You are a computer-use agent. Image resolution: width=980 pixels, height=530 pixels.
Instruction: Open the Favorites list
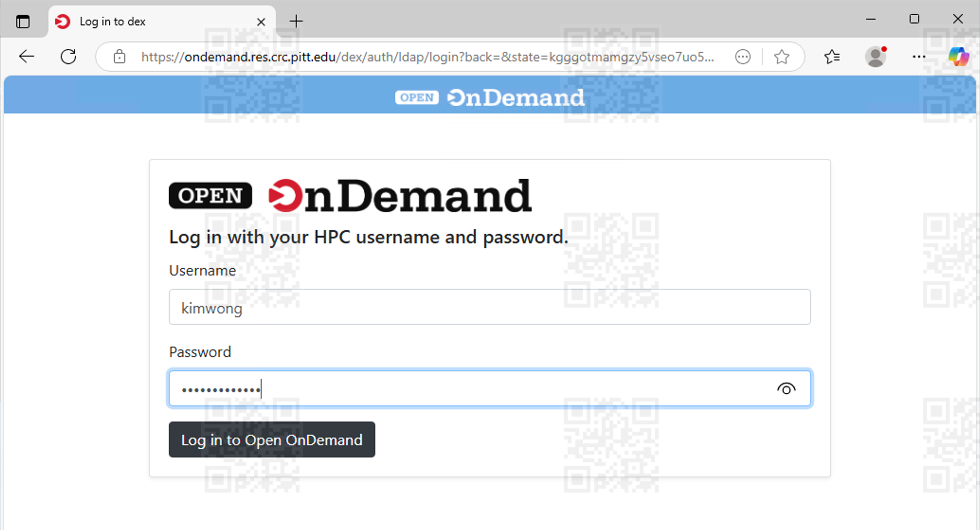click(x=832, y=57)
